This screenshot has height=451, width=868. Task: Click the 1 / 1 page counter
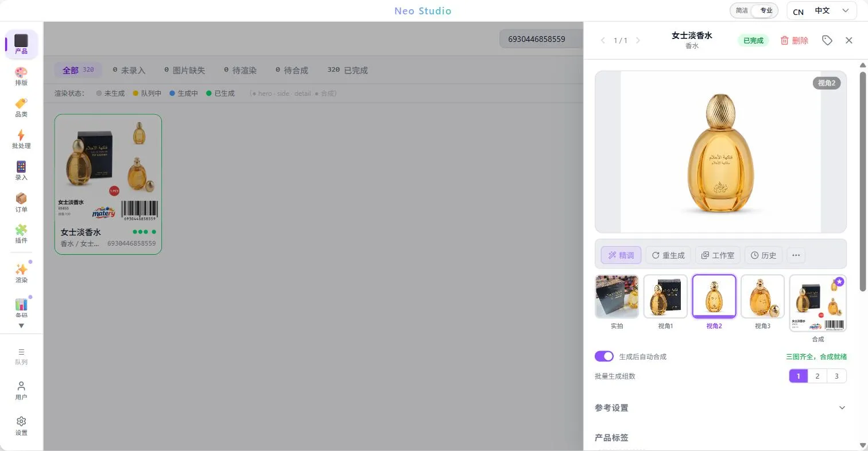[x=621, y=40]
